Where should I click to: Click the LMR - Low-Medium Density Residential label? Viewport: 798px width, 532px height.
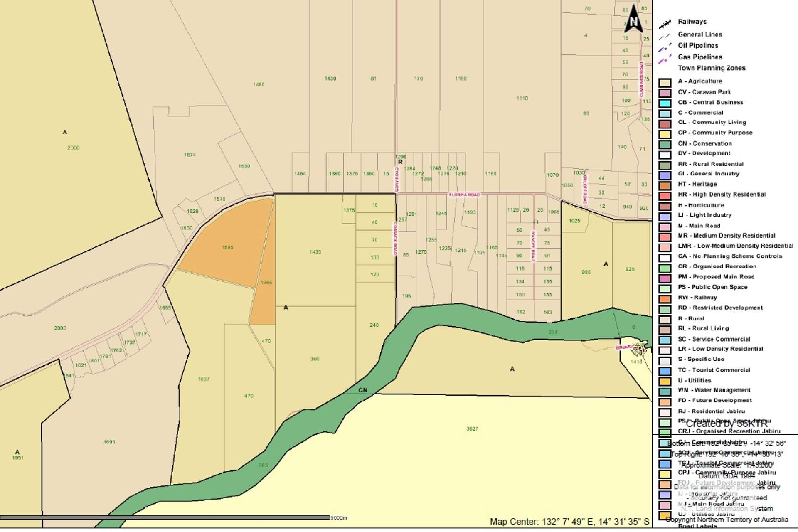735,246
